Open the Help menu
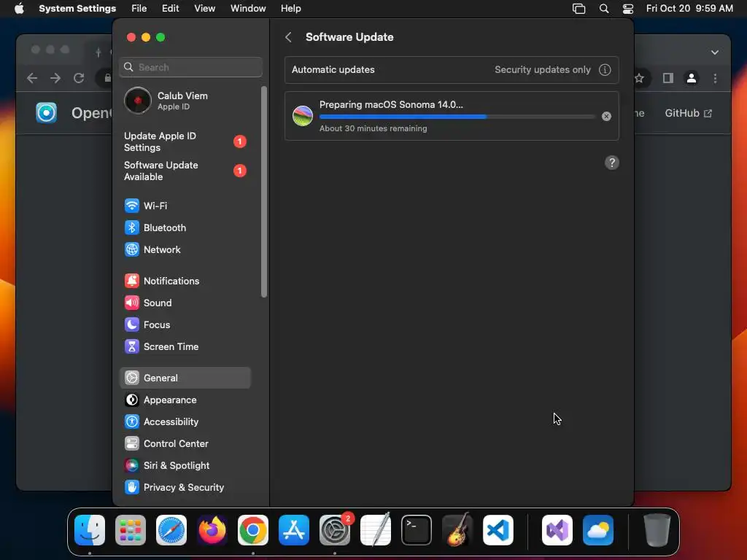The image size is (747, 560). (290, 9)
